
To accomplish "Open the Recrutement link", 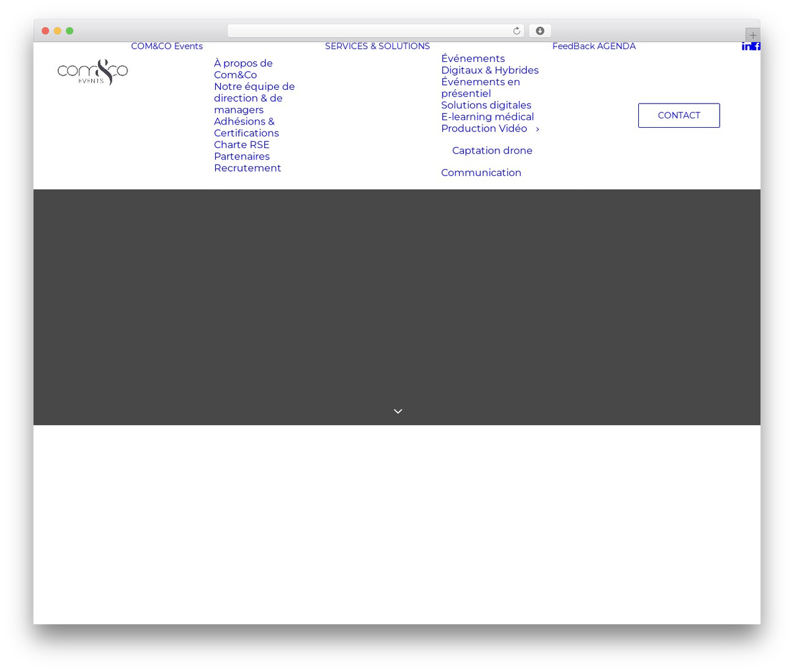I will coord(248,168).
